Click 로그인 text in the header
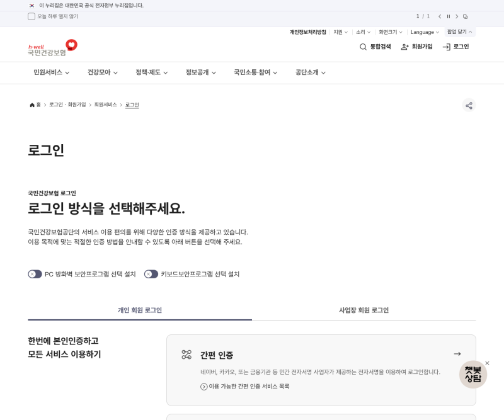The height and width of the screenshot is (420, 504). [461, 47]
